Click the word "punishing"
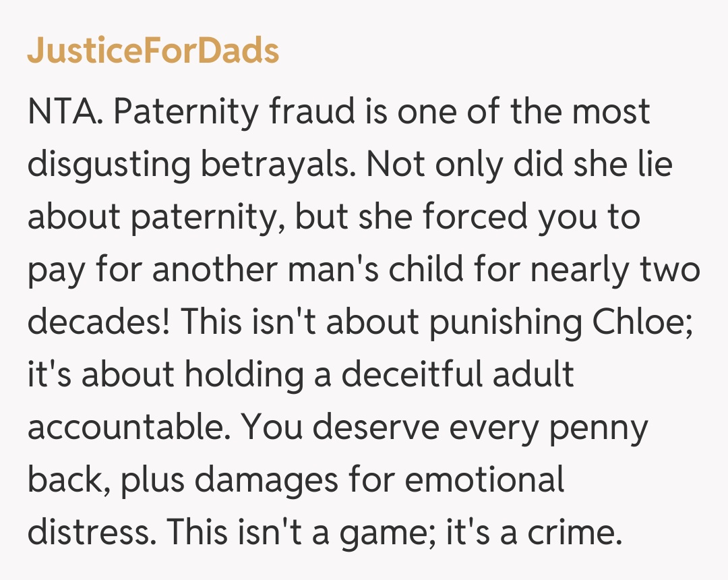The image size is (728, 580). click(506, 322)
